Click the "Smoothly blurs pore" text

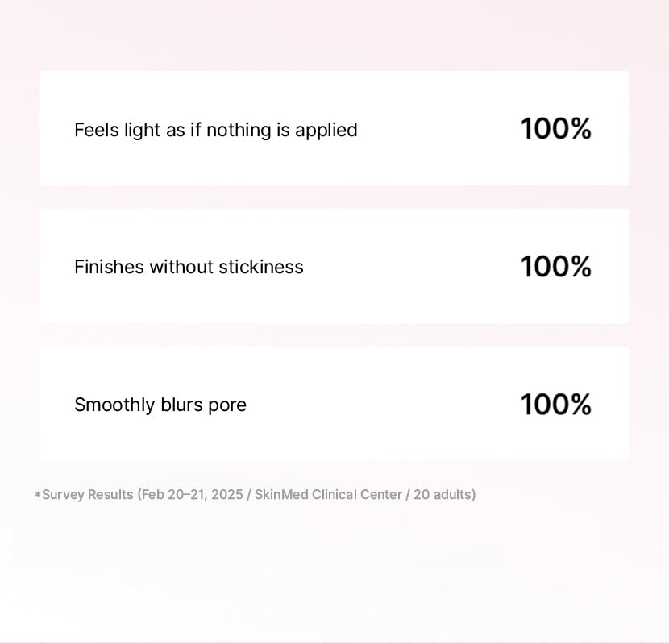(160, 405)
